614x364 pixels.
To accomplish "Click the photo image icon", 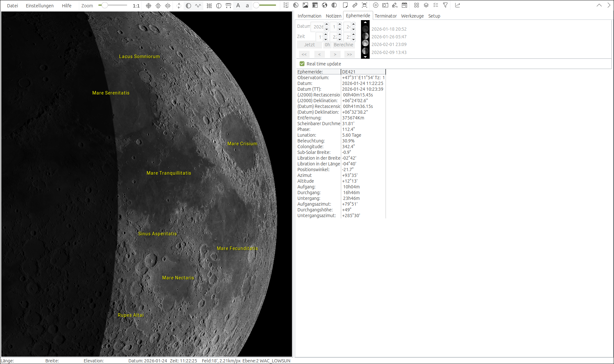I will [305, 5].
